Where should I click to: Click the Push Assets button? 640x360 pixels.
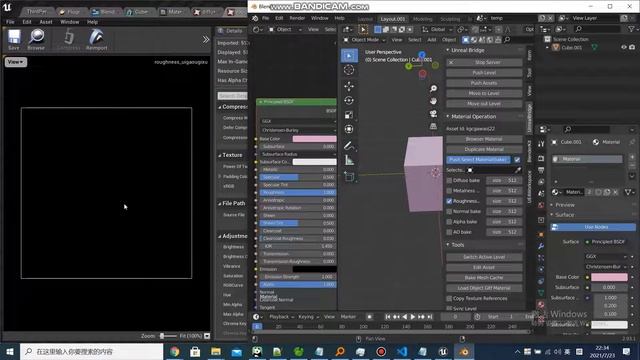[484, 83]
